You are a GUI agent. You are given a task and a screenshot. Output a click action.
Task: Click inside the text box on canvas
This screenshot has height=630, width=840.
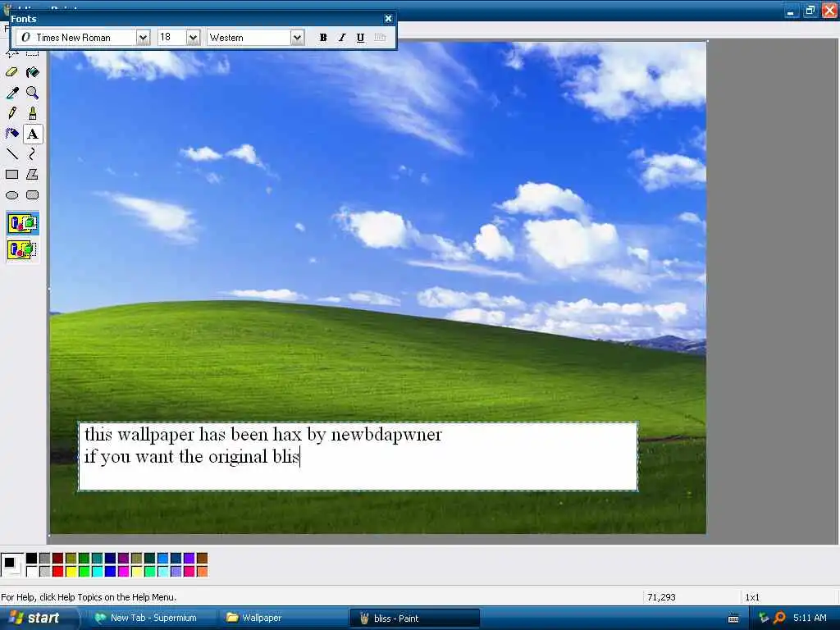coord(358,456)
